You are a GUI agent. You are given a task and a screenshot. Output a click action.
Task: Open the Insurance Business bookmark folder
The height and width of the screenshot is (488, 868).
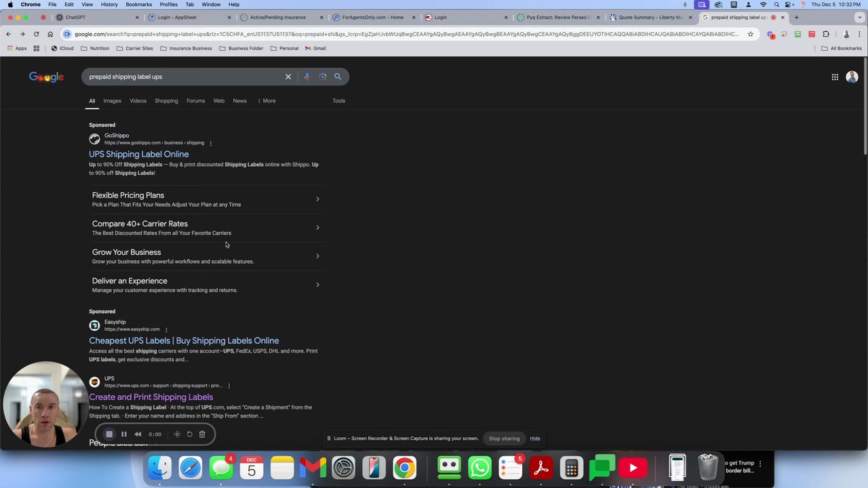186,48
